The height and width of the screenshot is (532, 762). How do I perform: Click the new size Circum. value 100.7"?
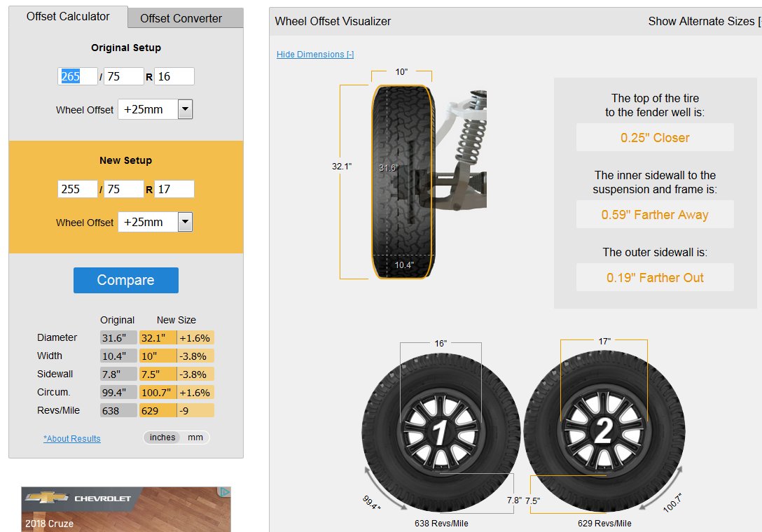coord(158,393)
